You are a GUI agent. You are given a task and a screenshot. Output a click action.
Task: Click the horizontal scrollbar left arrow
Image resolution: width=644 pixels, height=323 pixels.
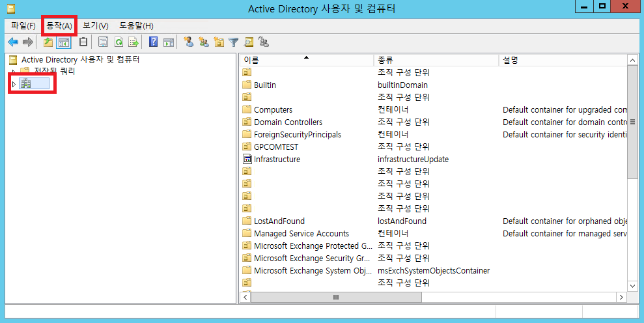point(245,297)
